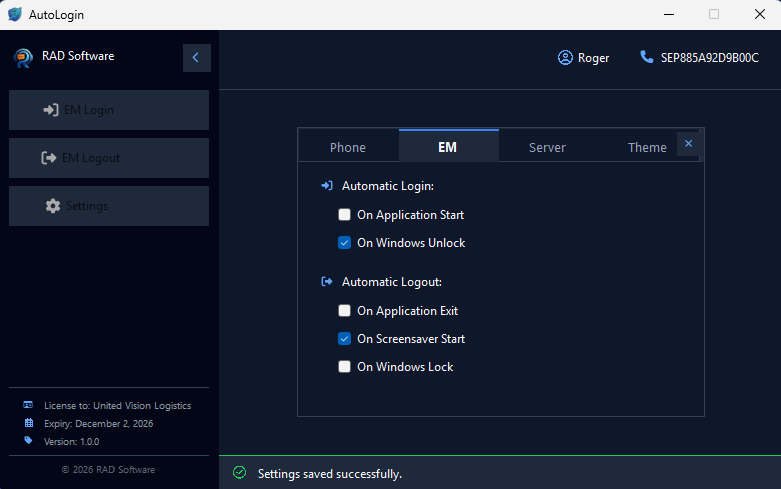Screen dimensions: 781x489
Task: Click the Automatic Login heading
Action: click(388, 186)
